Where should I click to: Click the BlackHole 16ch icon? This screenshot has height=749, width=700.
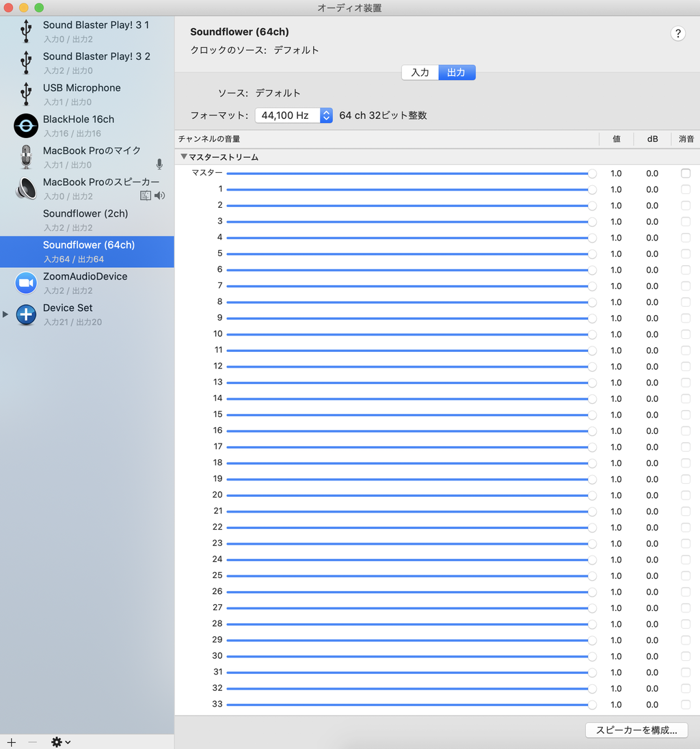[x=26, y=126]
